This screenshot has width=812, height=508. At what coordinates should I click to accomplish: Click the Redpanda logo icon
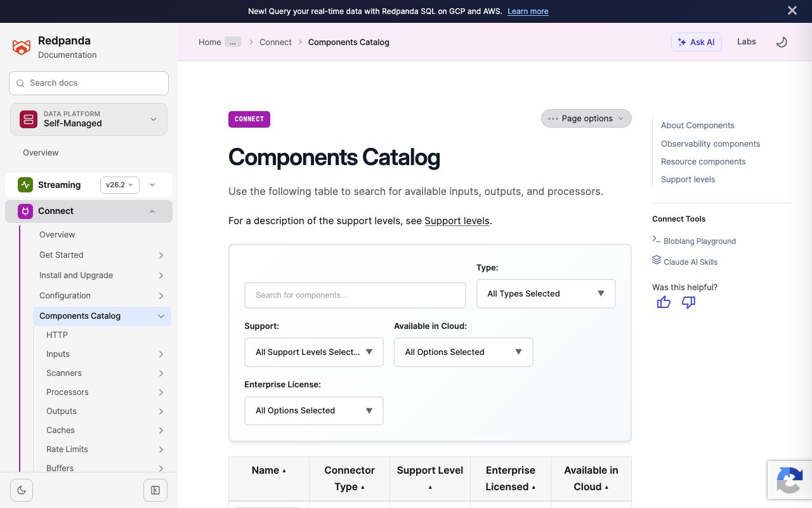click(x=22, y=47)
